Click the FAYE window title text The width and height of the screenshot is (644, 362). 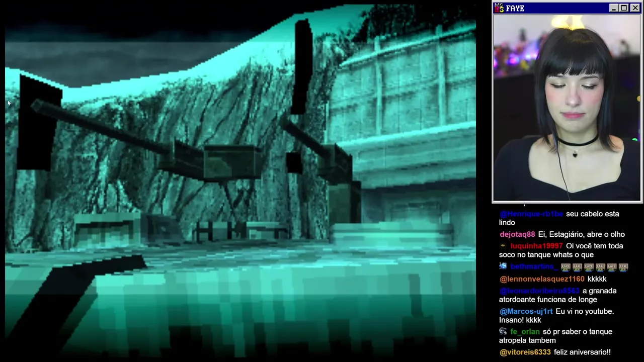coord(515,8)
